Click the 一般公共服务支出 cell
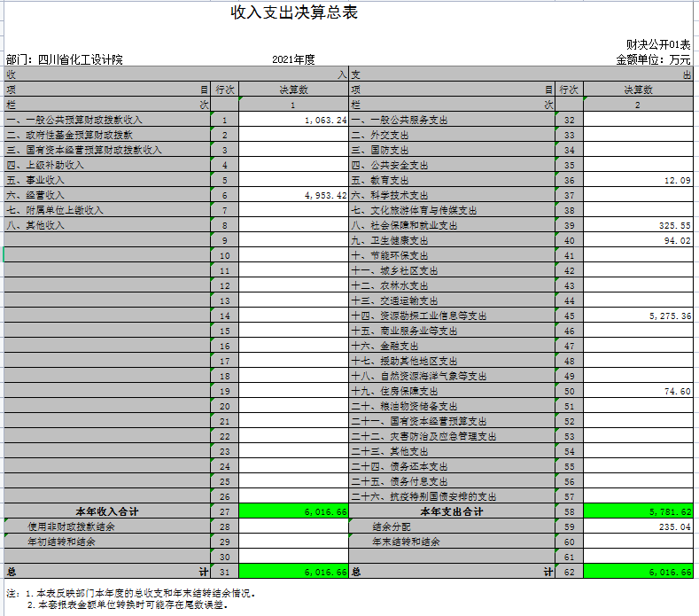 pyautogui.click(x=452, y=120)
